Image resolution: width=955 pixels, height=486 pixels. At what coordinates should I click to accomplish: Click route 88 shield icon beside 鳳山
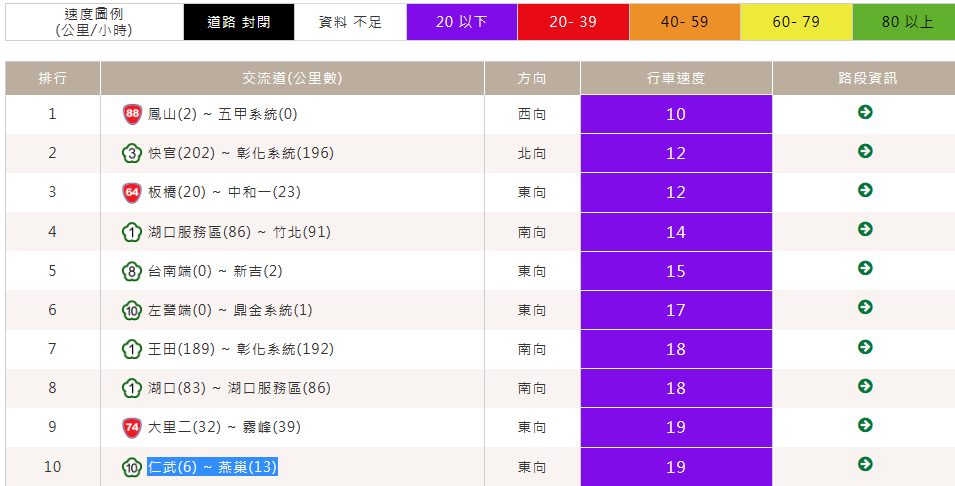[132, 114]
